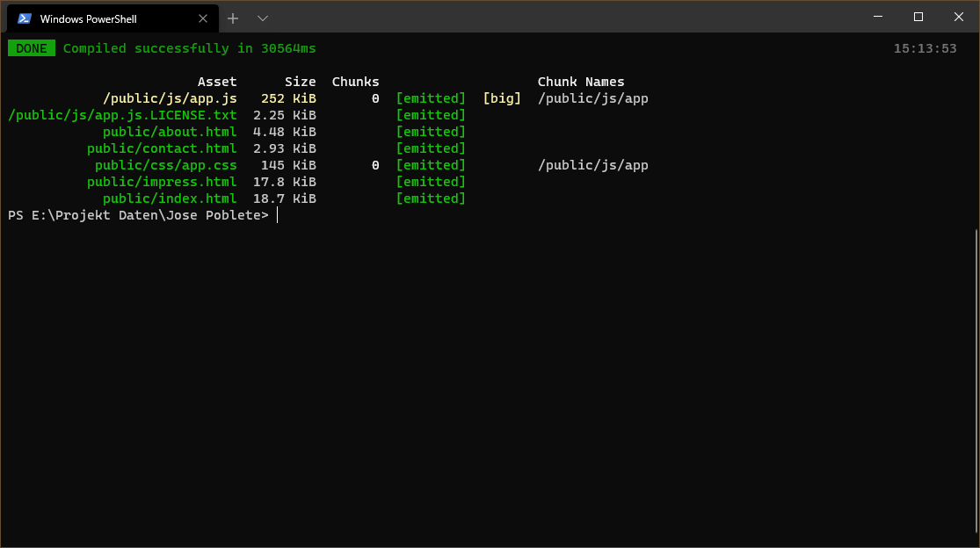Select the Windows PowerShell tab
Screen dimensions: 980x548
click(97, 18)
